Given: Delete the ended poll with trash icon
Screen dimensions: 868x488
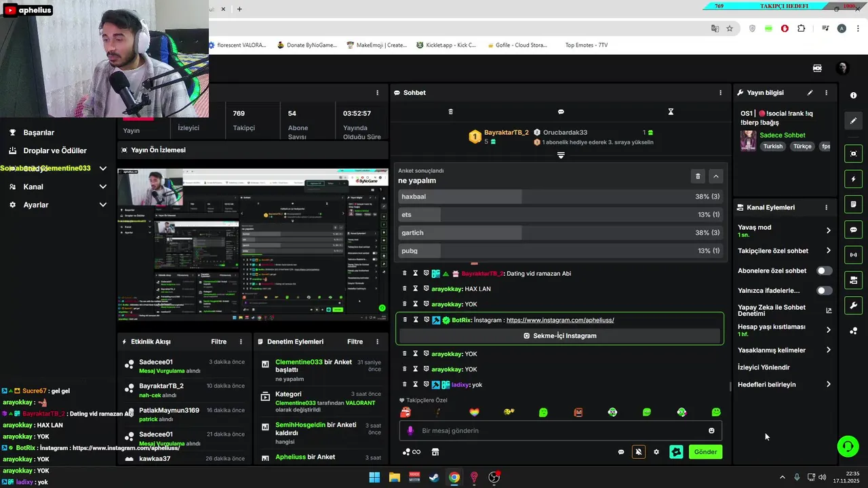Looking at the screenshot, I should tap(698, 176).
